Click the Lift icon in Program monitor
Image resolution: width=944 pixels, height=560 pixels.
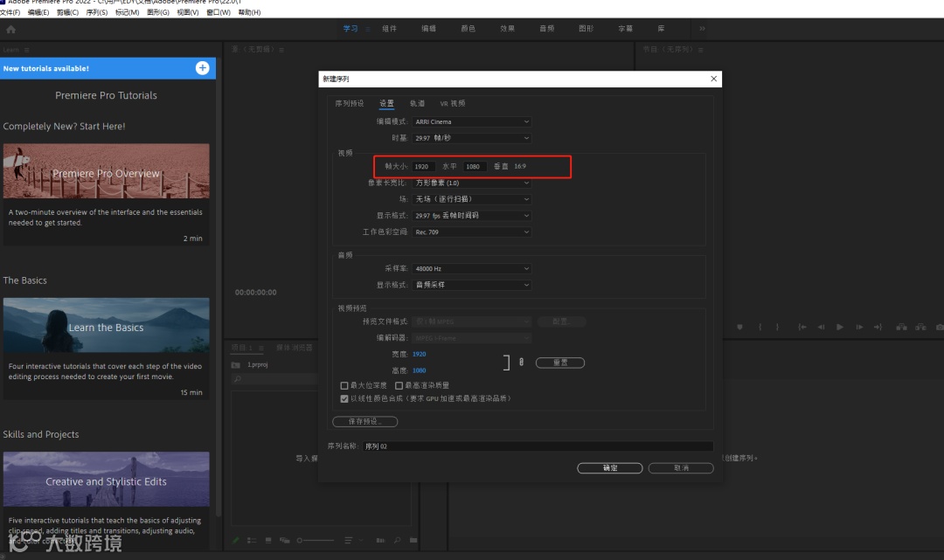click(901, 328)
